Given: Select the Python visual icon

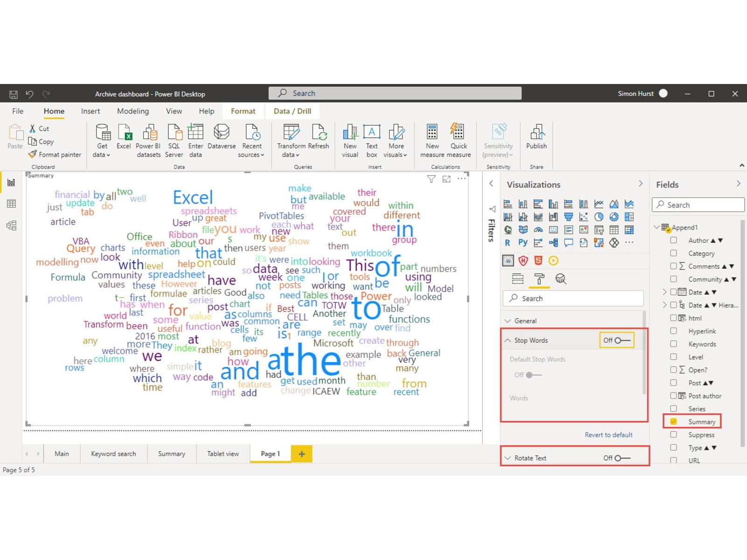Looking at the screenshot, I should (523, 243).
